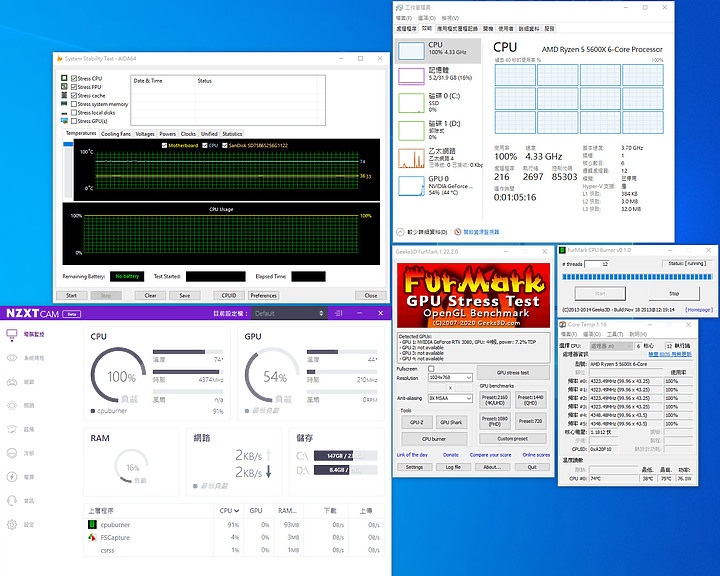Switch to Statistics tab in AIDA64
Viewport: 720px width, 576px height.
[232, 134]
